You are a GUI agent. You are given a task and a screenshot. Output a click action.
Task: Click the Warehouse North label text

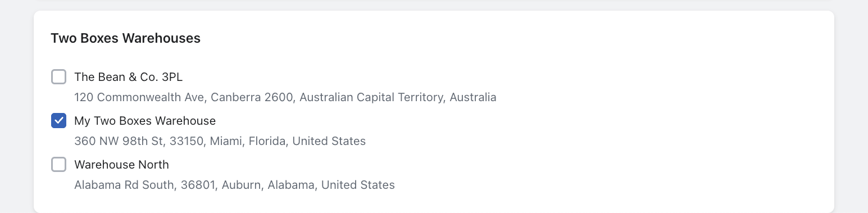pos(121,165)
